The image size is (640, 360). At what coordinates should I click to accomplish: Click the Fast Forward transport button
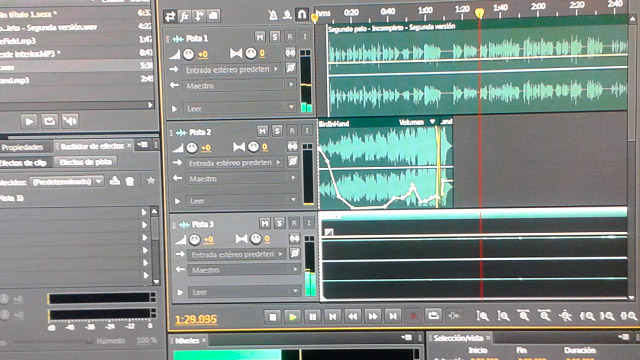click(373, 316)
